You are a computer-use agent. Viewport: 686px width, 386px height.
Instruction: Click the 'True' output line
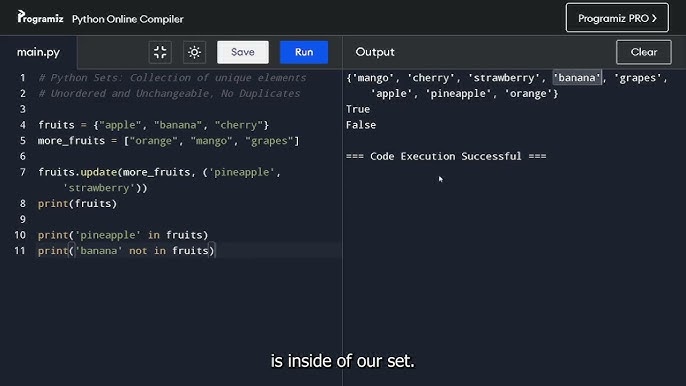click(x=358, y=109)
